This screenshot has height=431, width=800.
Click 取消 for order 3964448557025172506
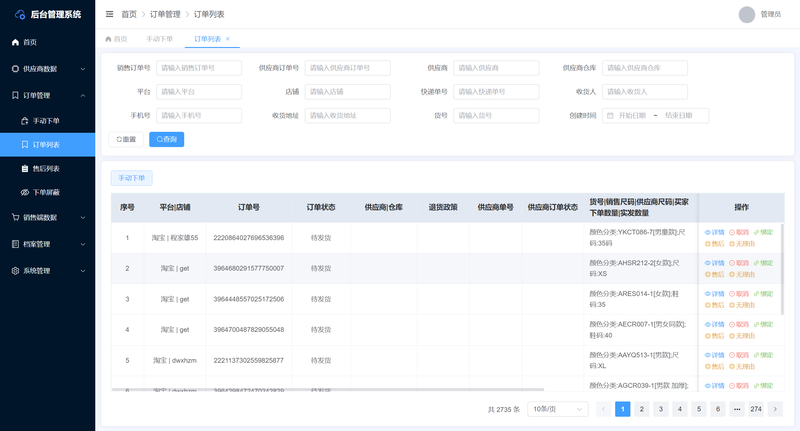click(738, 294)
